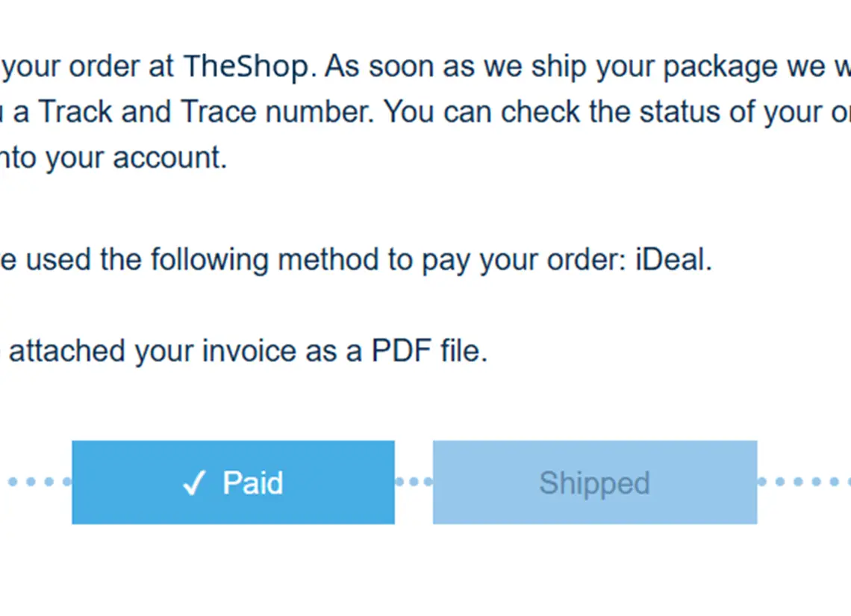This screenshot has height=616, width=851.
Task: Click the 'PDF file' text
Action: pyautogui.click(x=429, y=350)
